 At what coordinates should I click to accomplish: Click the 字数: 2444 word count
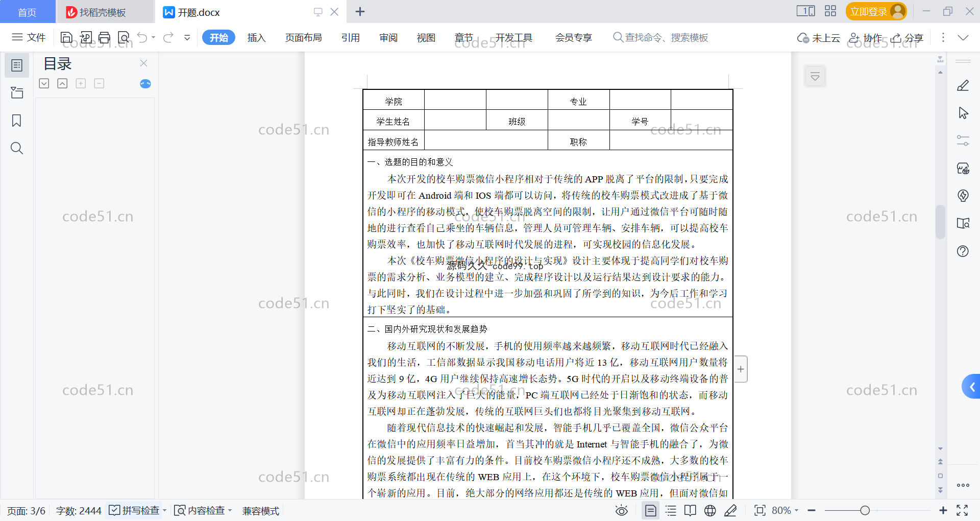click(x=79, y=511)
